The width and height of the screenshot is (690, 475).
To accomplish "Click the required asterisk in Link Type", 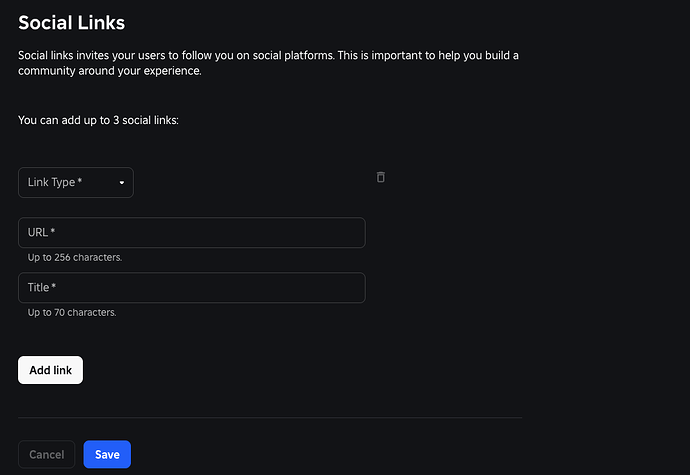I will click(80, 180).
